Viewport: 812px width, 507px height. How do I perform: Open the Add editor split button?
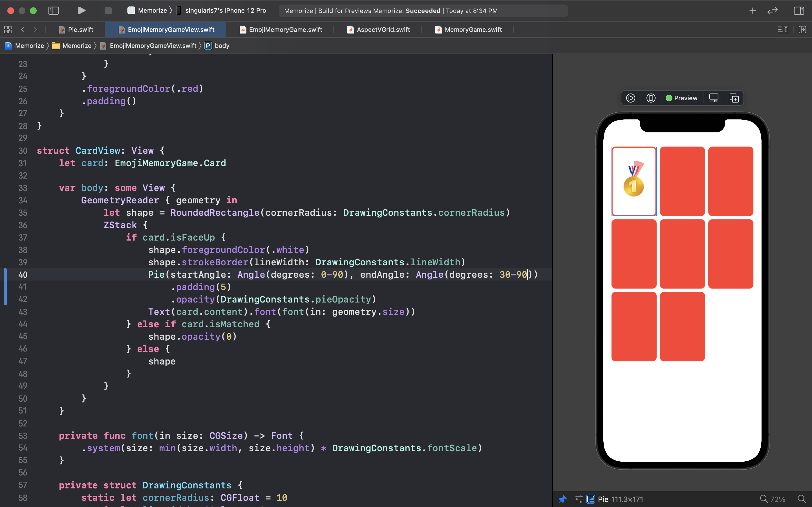click(802, 30)
